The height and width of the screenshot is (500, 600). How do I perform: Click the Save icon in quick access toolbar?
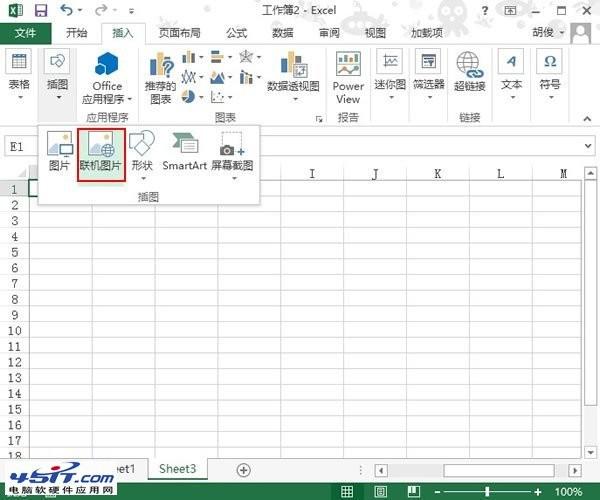pyautogui.click(x=41, y=10)
